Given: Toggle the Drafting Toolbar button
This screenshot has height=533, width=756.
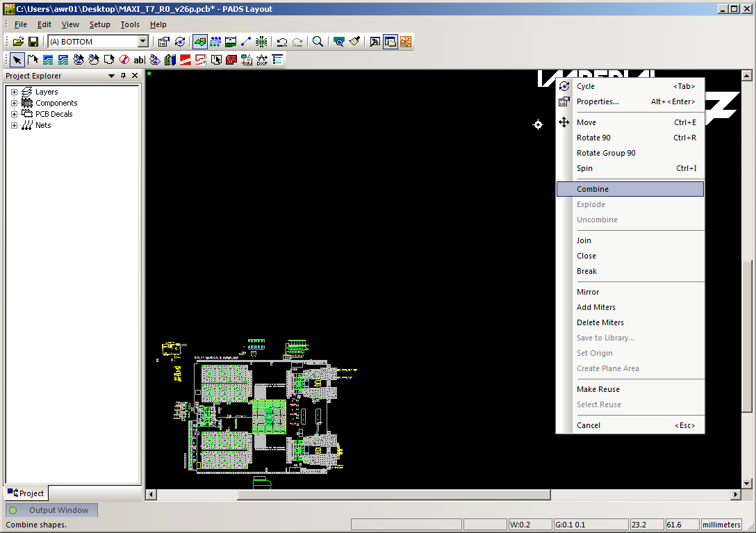Looking at the screenshot, I should pyautogui.click(x=200, y=42).
